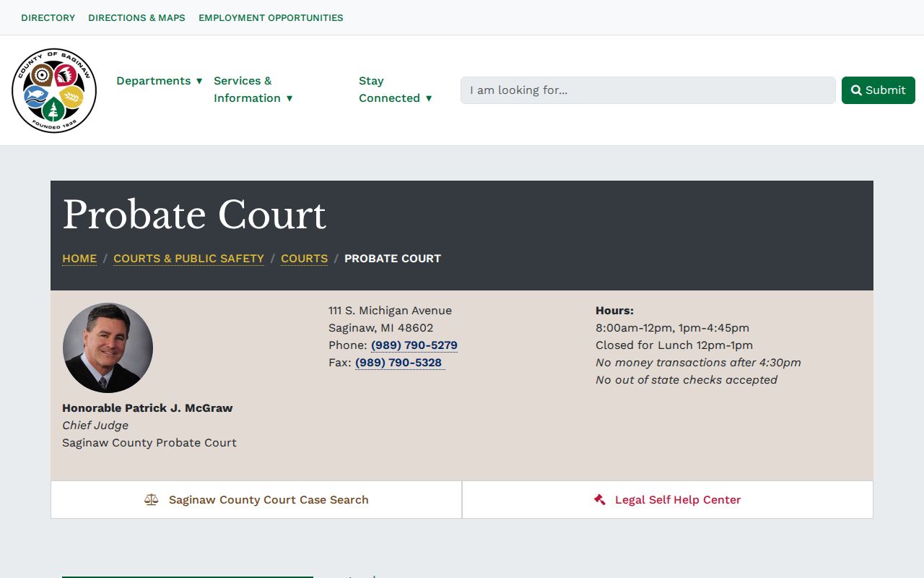Screen dimensions: 924x578
Task: Click the scales icon beside Court Case Search
Action: [151, 499]
